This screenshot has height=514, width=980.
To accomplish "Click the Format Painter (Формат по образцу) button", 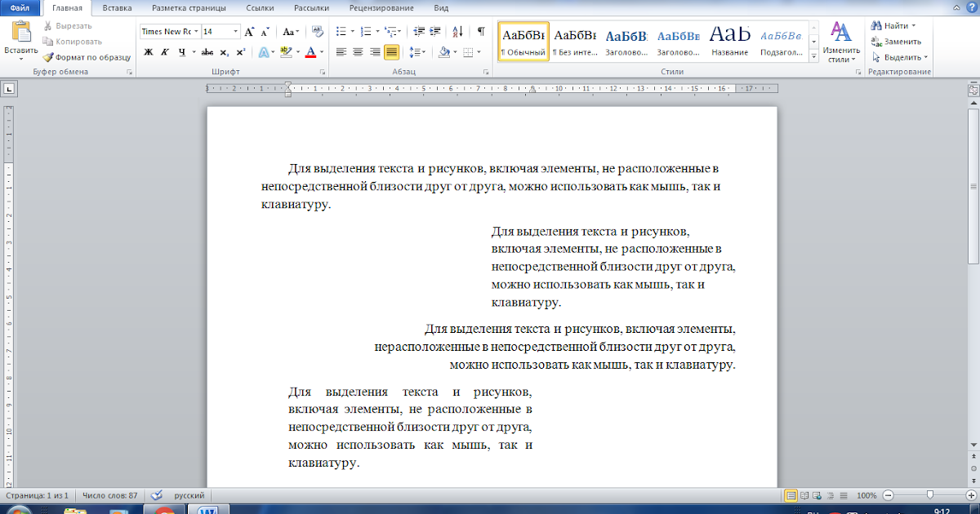I will [x=87, y=57].
